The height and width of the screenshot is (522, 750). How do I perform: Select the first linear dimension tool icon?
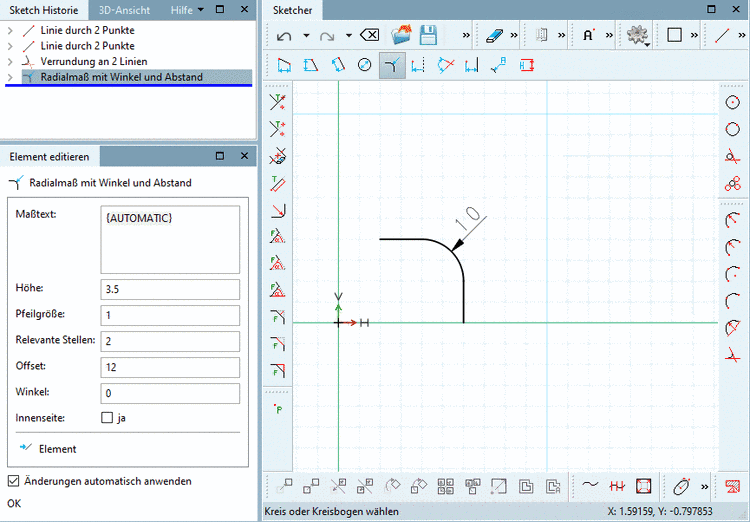pos(284,65)
